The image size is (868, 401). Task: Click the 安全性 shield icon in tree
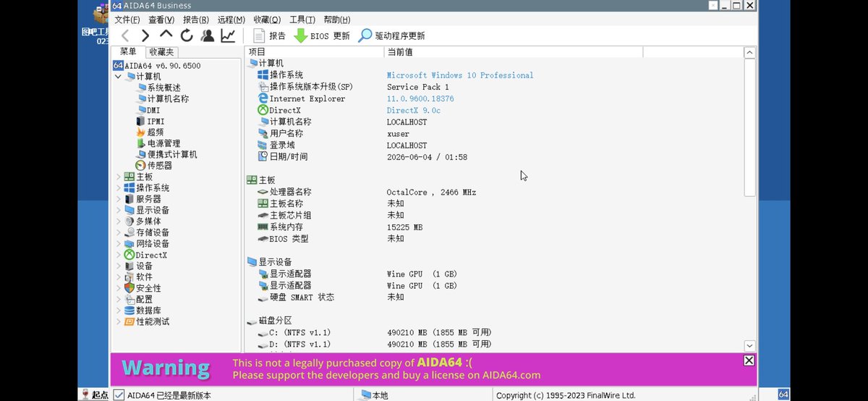click(x=129, y=288)
